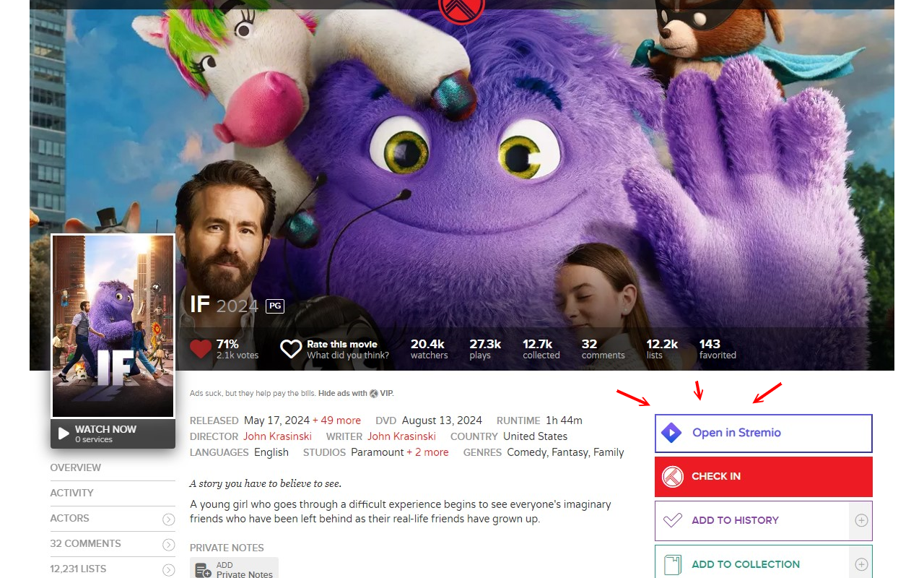Click the outlined heart to rate this movie

tap(291, 349)
